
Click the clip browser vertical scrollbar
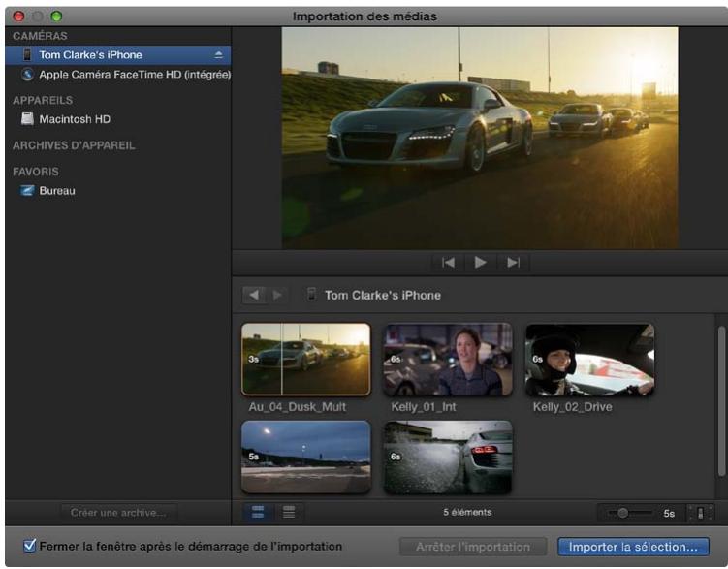pyautogui.click(x=721, y=401)
